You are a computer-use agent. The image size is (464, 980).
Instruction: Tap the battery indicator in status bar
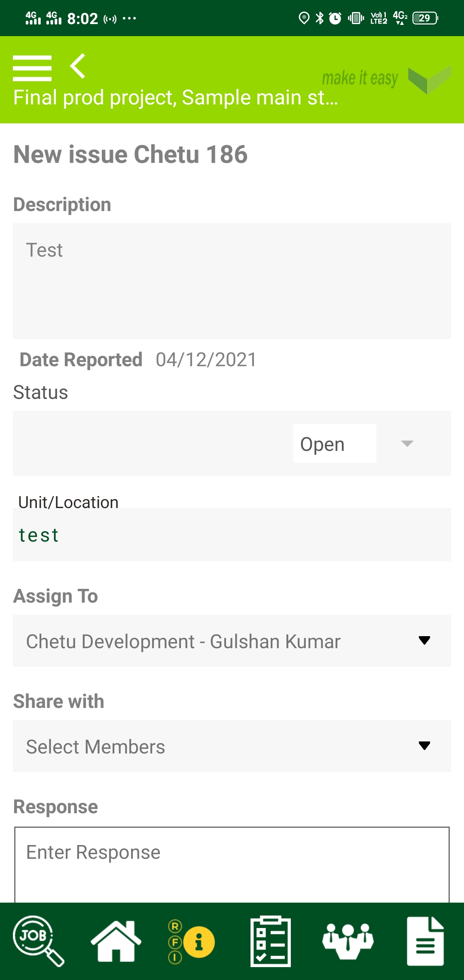(x=424, y=18)
